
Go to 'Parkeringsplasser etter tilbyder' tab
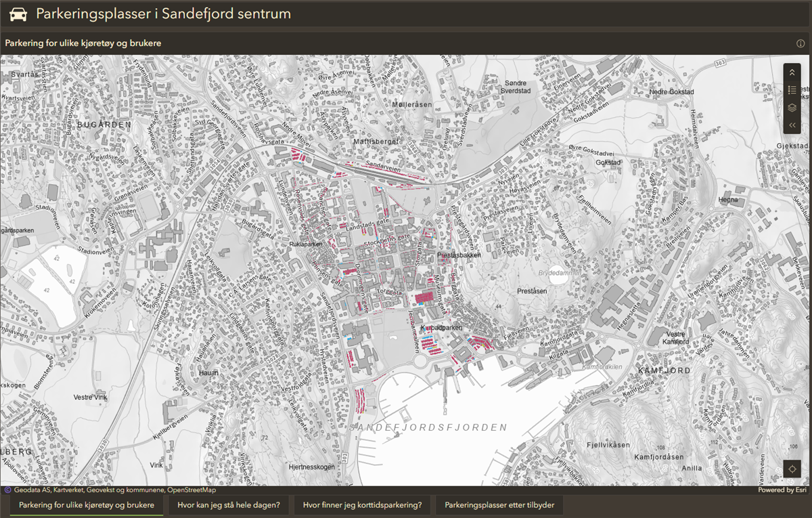[499, 505]
